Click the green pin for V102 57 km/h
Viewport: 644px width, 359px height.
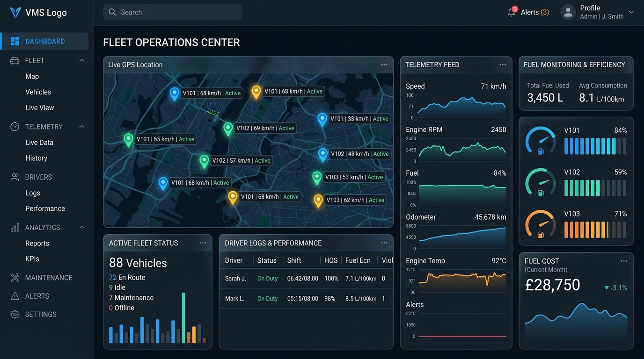[x=204, y=161]
